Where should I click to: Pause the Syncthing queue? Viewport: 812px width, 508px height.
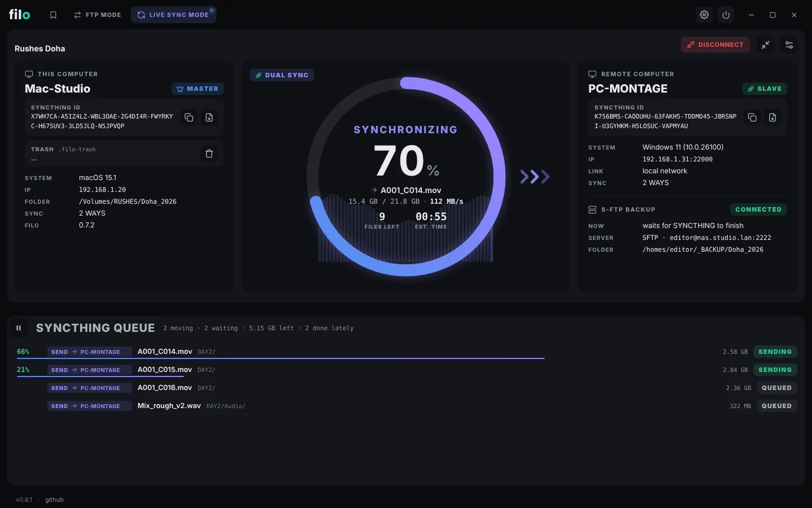tap(19, 328)
